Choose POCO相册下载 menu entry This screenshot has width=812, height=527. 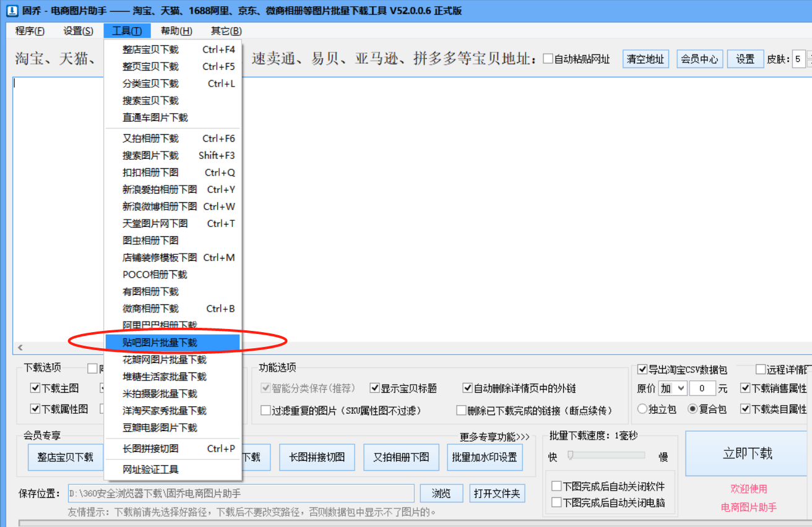(x=173, y=275)
